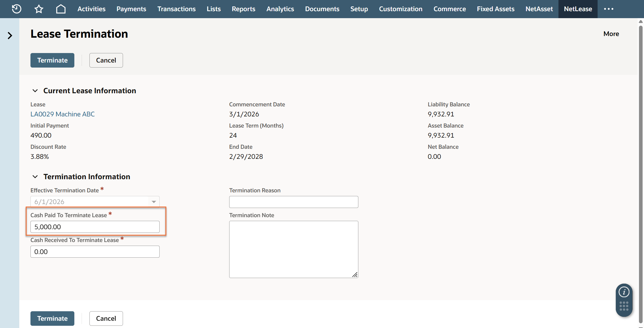Collapse Current Lease Information section
The image size is (644, 328).
35,91
